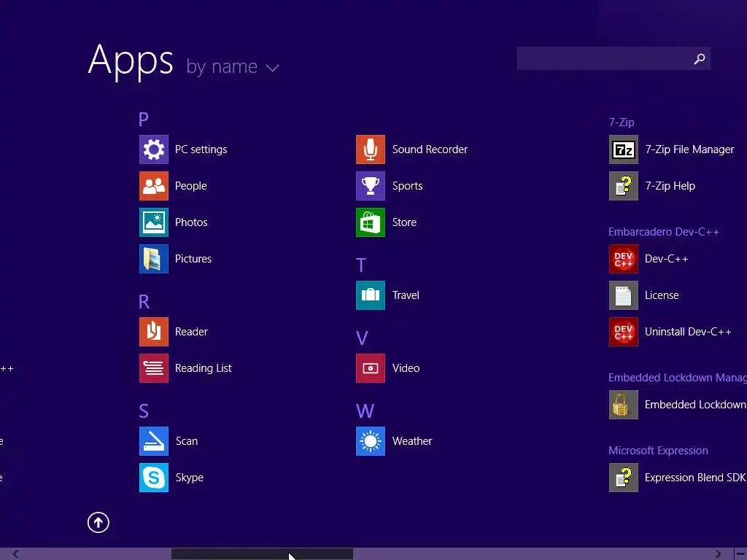Click the search magnifier icon

700,58
